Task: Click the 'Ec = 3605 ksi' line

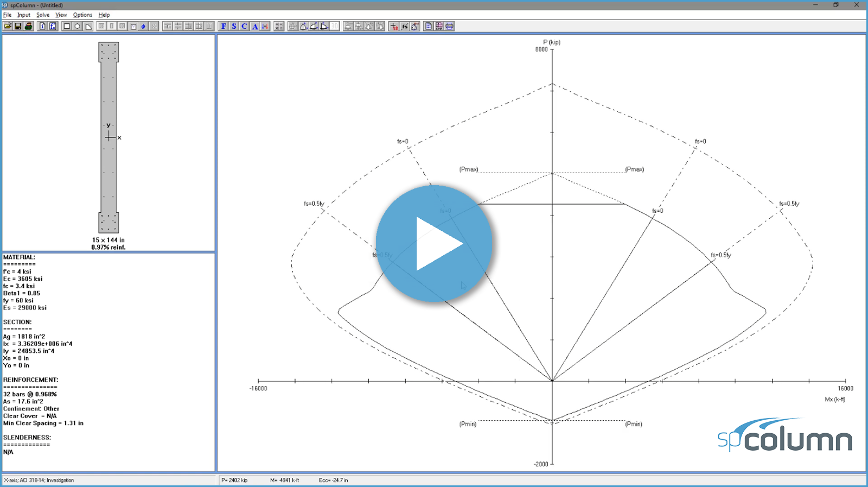Action: pyautogui.click(x=23, y=279)
